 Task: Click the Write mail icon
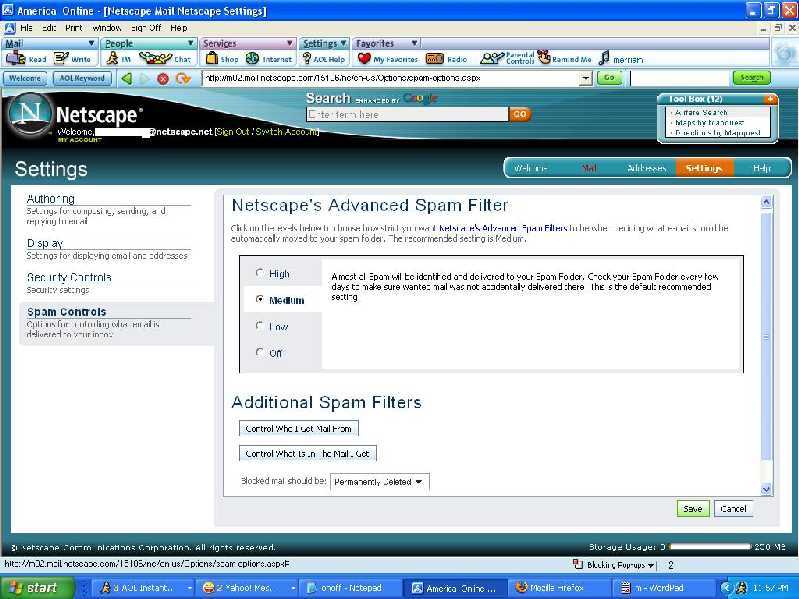[x=61, y=58]
